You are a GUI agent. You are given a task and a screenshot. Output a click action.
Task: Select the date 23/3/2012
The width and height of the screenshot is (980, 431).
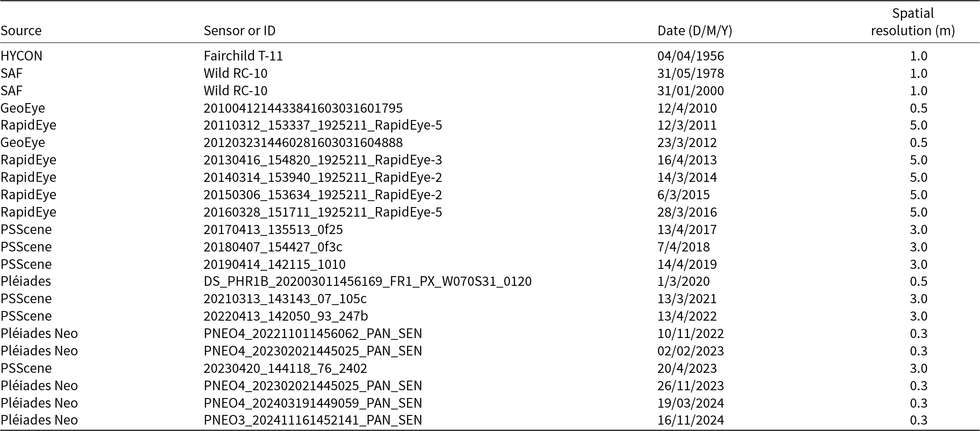[687, 142]
